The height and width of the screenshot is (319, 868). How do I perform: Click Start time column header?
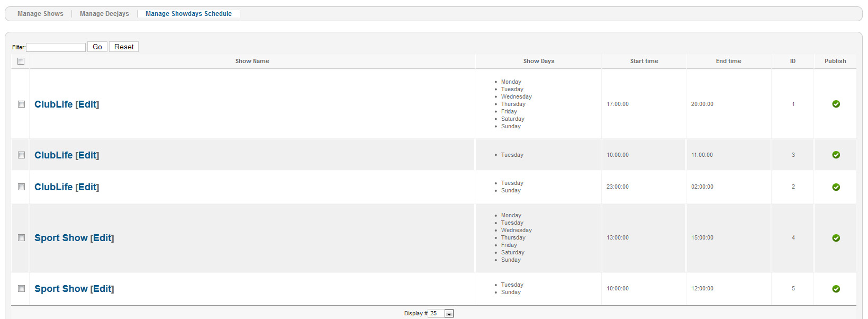pos(644,61)
